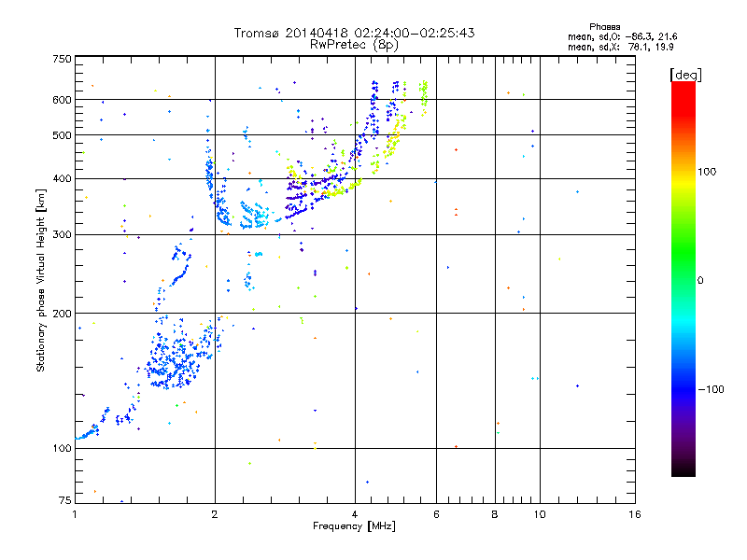Click the x-axis tick label "10"
The height and width of the screenshot is (560, 747).
click(x=540, y=514)
